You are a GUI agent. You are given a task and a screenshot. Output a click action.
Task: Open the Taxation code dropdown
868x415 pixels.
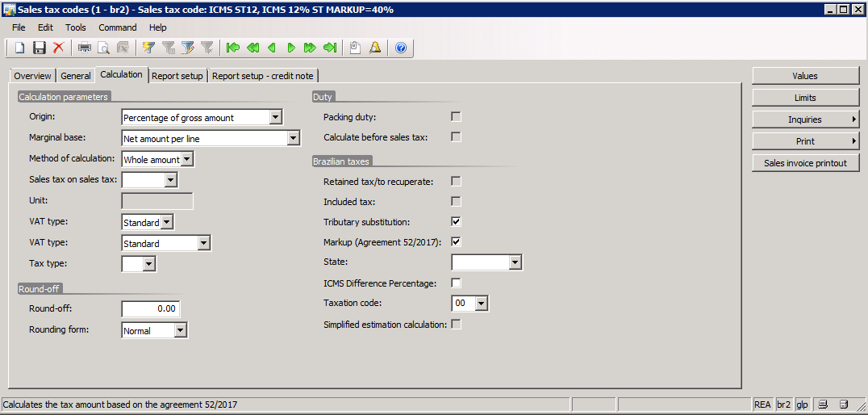(481, 304)
